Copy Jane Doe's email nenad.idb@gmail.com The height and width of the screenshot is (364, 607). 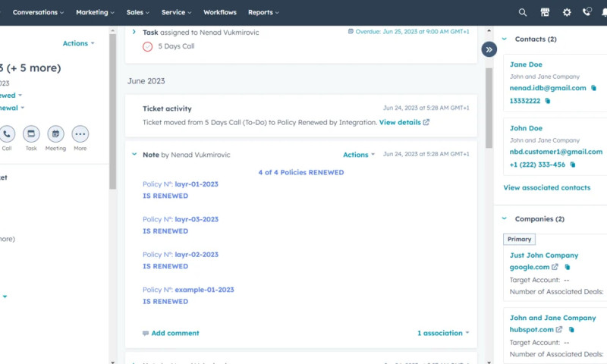pyautogui.click(x=593, y=88)
